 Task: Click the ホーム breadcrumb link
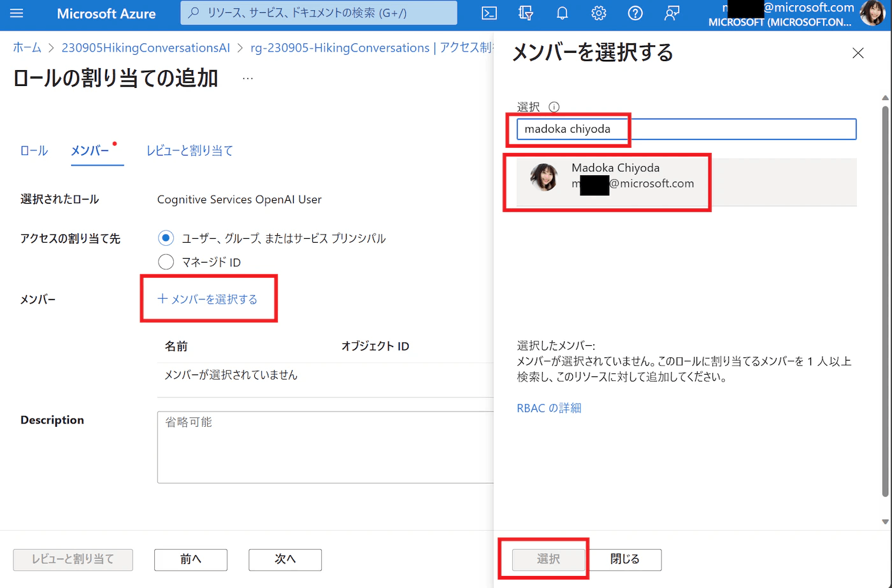tap(27, 48)
